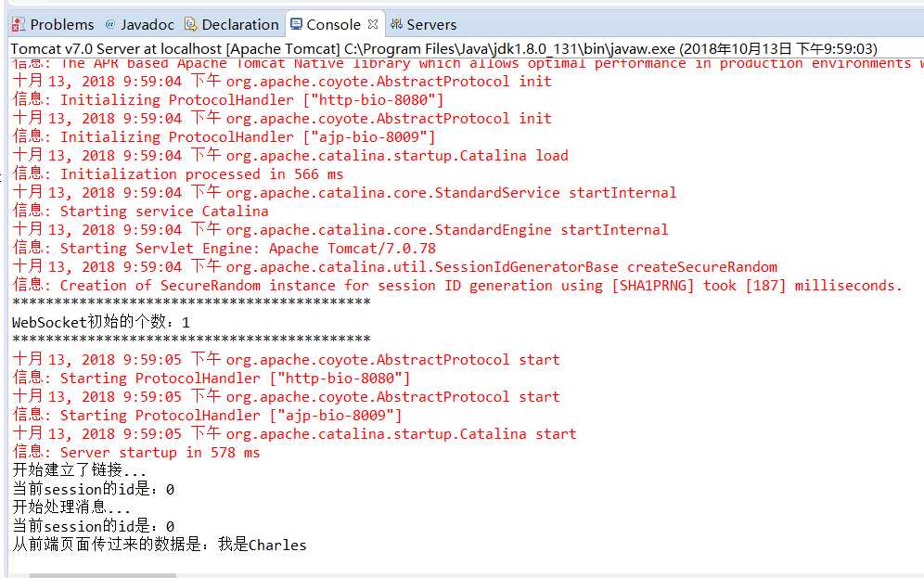Click the Catalina start log line
The height and width of the screenshot is (578, 924).
[x=294, y=434]
